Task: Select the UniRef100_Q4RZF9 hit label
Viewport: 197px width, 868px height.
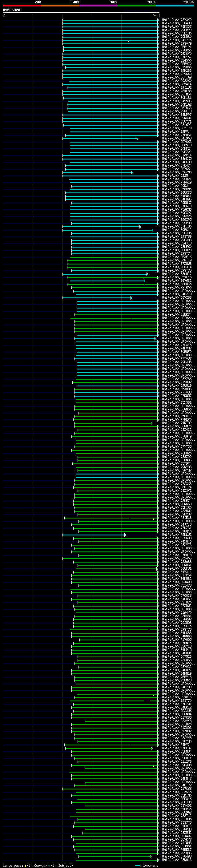Action: coord(177,294)
